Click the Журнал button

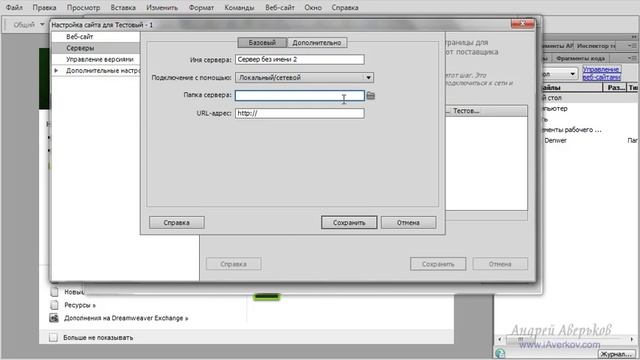(617, 354)
